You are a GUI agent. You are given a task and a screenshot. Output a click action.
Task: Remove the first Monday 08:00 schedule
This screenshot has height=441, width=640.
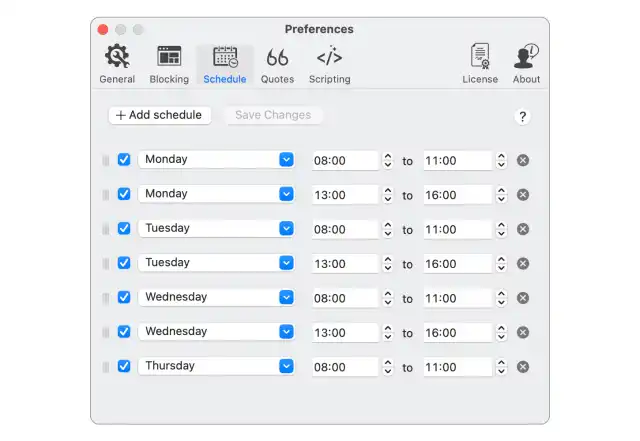tap(523, 160)
